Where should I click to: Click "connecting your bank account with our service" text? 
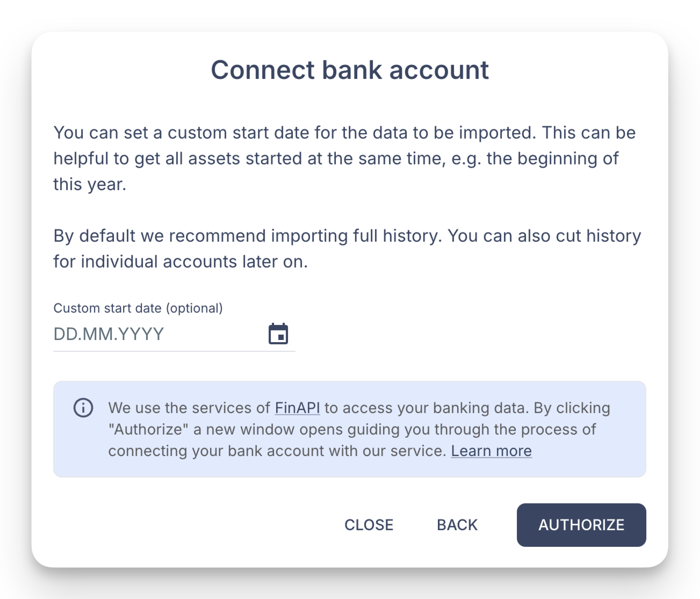[277, 451]
